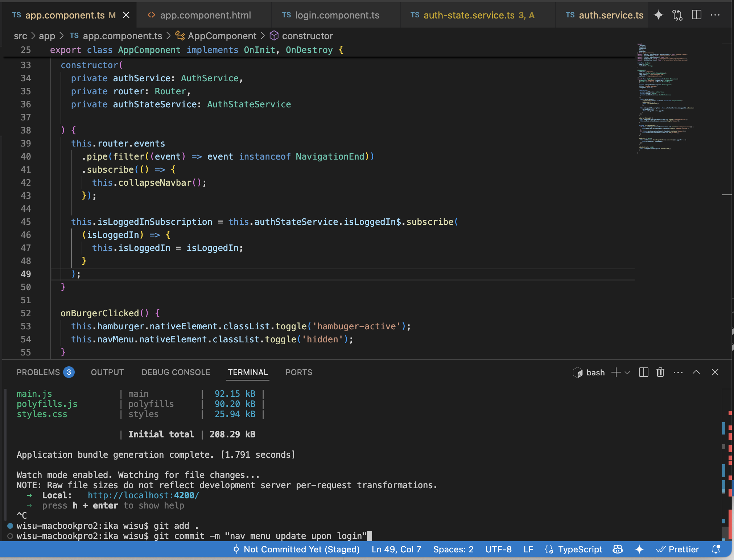734x560 pixels.
Task: Select the Terminal panel tab
Action: [x=248, y=372]
